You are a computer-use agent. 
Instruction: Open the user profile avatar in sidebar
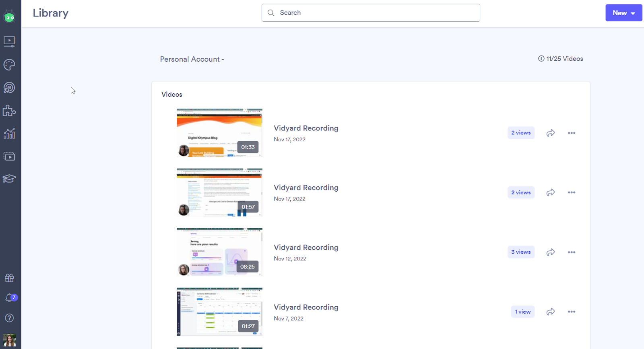click(9, 340)
